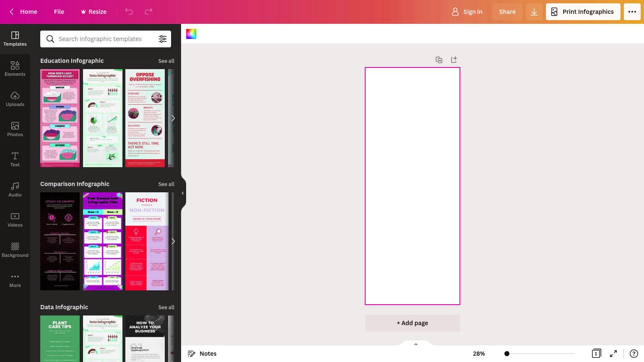Click the download icon
This screenshot has height=362, width=644.
[x=534, y=12]
